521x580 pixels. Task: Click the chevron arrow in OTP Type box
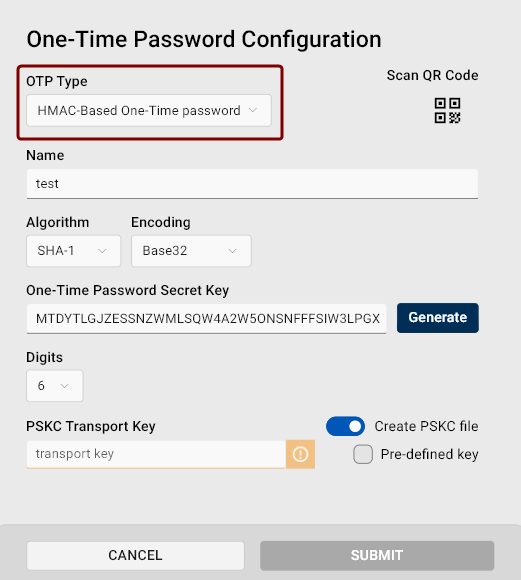(x=253, y=110)
